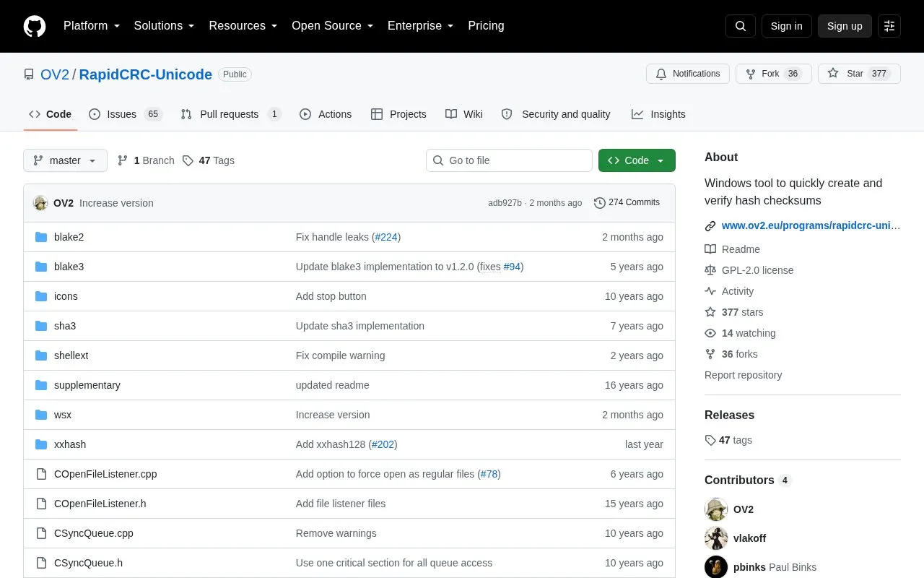View the 274 Commits history

point(627,203)
